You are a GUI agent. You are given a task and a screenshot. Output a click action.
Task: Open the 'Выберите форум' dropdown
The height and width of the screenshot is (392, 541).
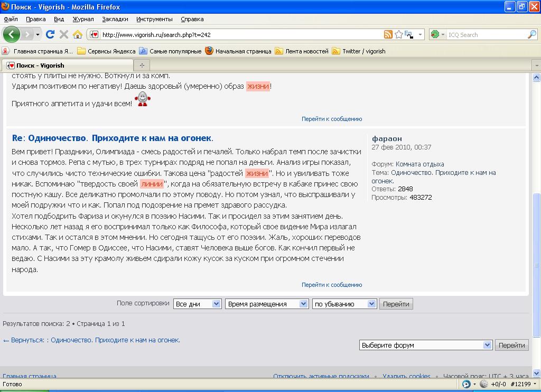[x=425, y=345]
